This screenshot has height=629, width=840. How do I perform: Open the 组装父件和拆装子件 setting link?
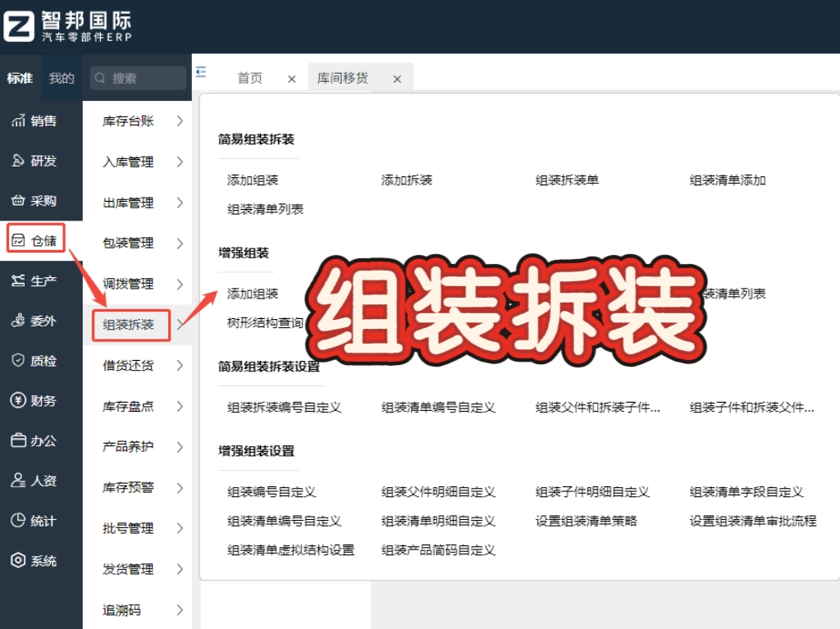click(598, 408)
